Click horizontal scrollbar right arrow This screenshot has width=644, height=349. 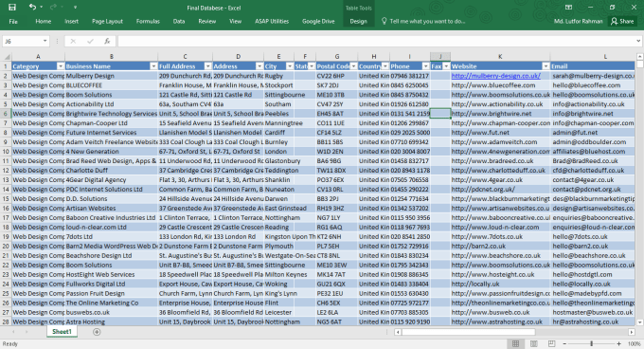click(632, 332)
